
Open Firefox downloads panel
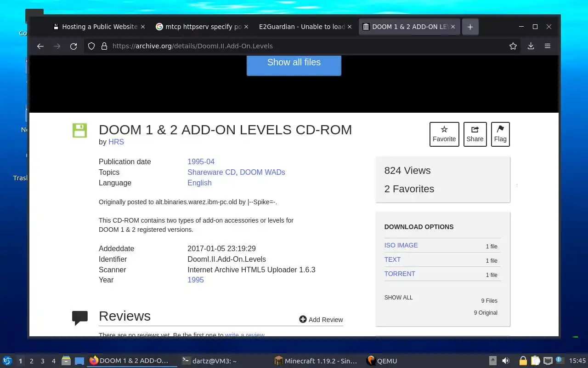tap(531, 46)
